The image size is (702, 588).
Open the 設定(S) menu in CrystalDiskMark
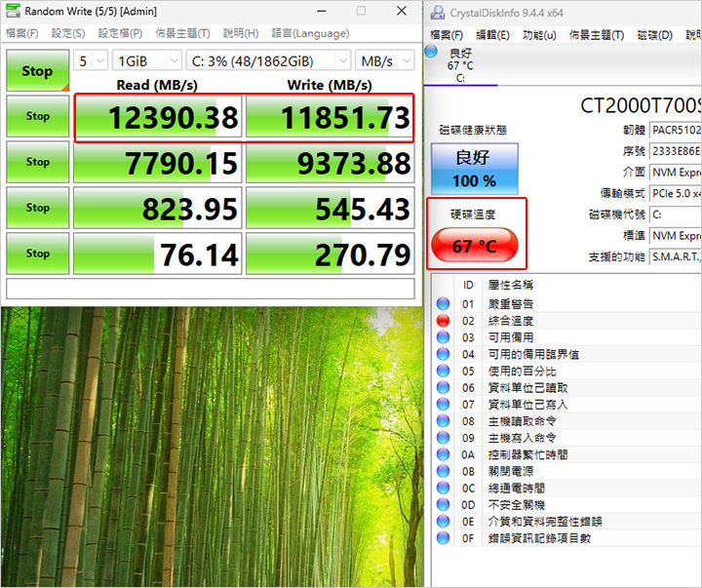click(68, 33)
